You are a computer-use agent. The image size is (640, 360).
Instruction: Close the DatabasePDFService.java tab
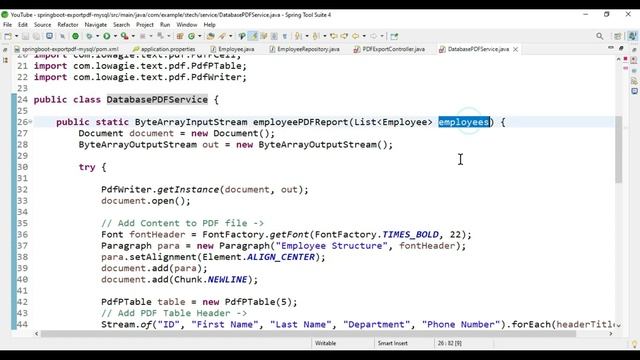point(516,49)
